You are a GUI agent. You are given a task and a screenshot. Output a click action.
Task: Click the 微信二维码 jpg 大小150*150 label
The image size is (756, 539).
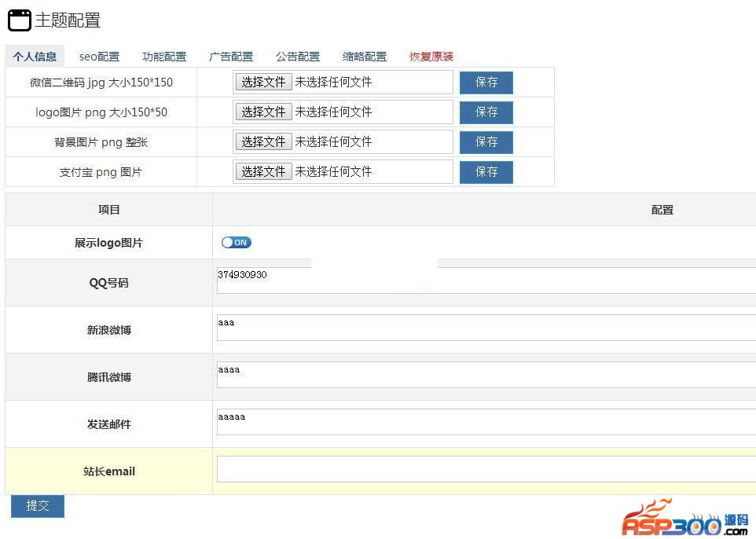(x=101, y=82)
